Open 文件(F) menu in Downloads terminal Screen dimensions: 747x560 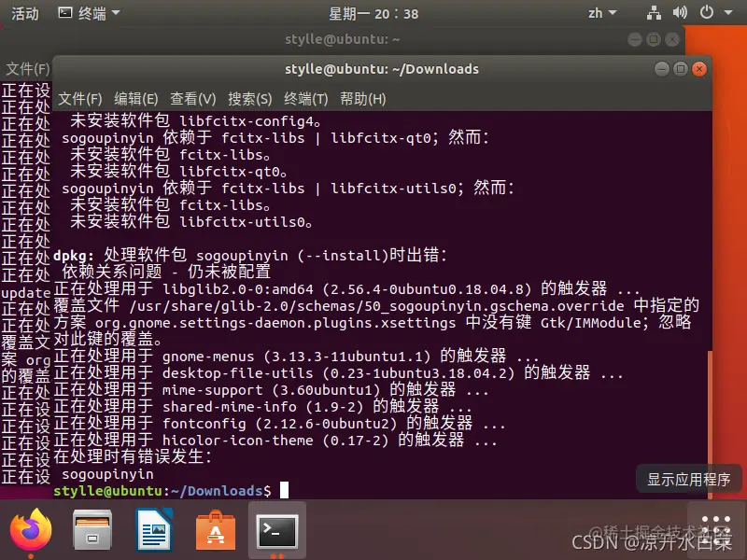(80, 99)
